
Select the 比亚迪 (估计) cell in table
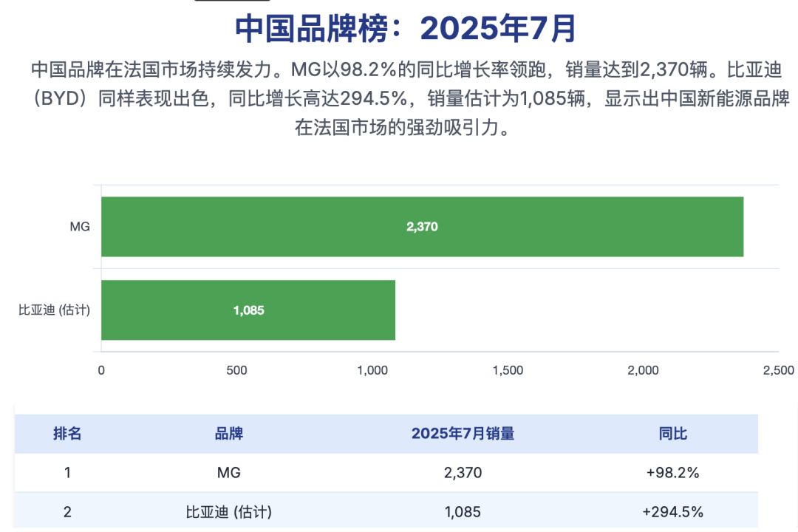(228, 511)
